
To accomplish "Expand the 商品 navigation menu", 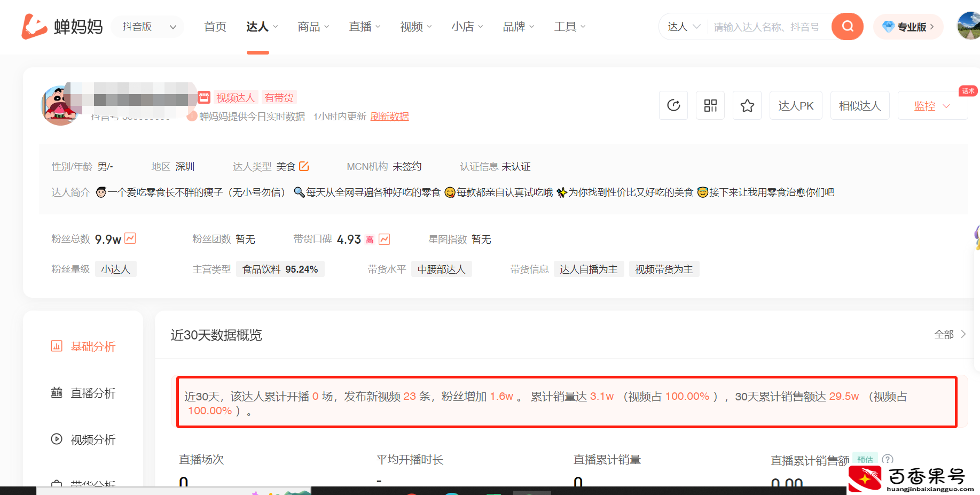I will (313, 26).
